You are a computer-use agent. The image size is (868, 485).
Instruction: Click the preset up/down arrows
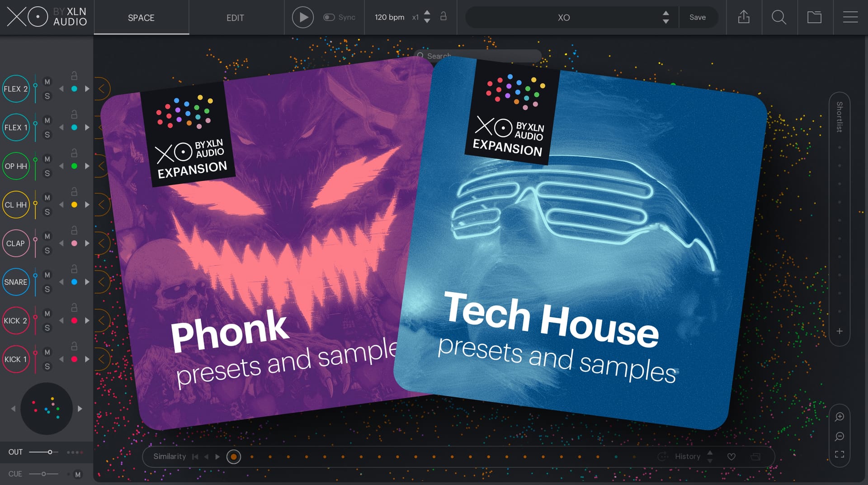(665, 17)
